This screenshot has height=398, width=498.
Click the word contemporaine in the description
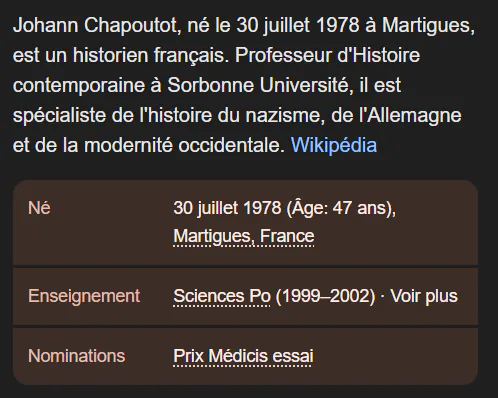(x=79, y=85)
